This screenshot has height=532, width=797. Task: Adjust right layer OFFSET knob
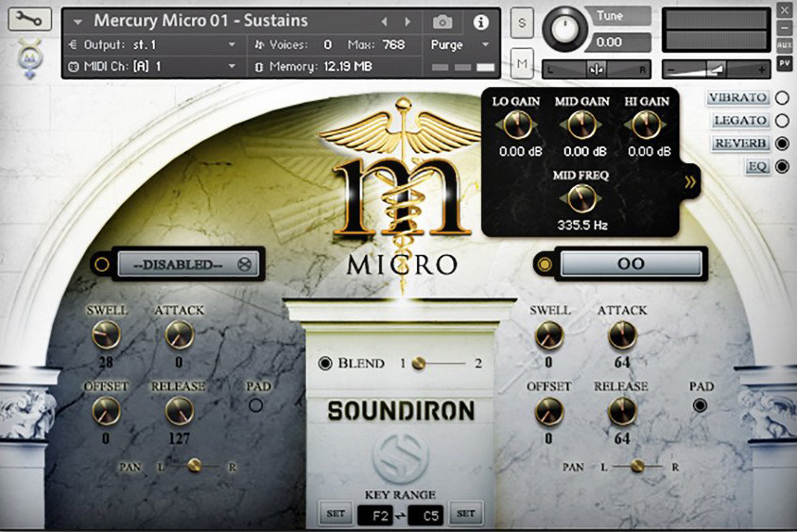pos(549,411)
